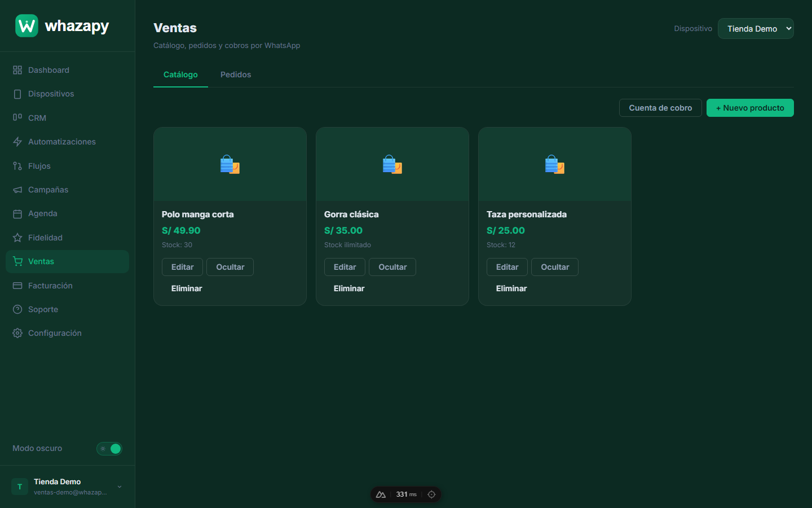Click shopping bag image of Polo manga corta

pos(230,164)
